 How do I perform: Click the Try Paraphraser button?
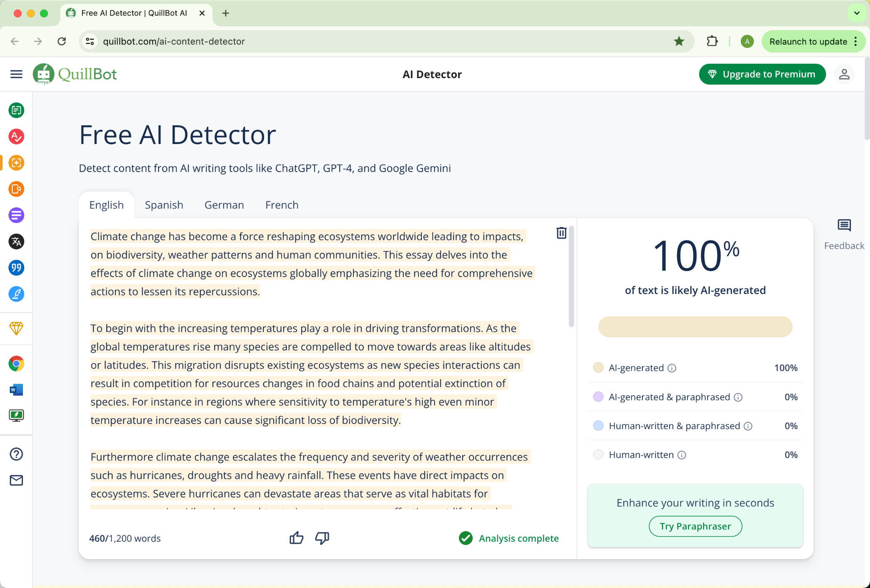point(695,526)
